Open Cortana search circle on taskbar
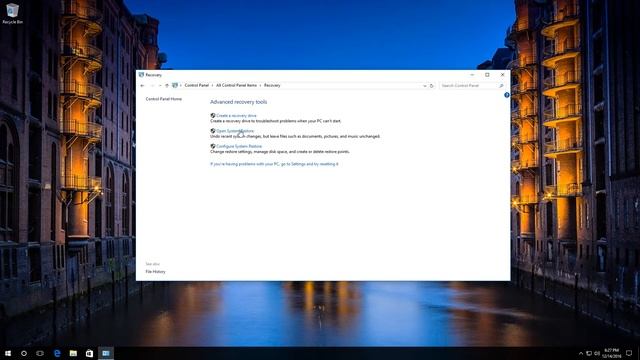The width and height of the screenshot is (640, 360). [x=24, y=353]
